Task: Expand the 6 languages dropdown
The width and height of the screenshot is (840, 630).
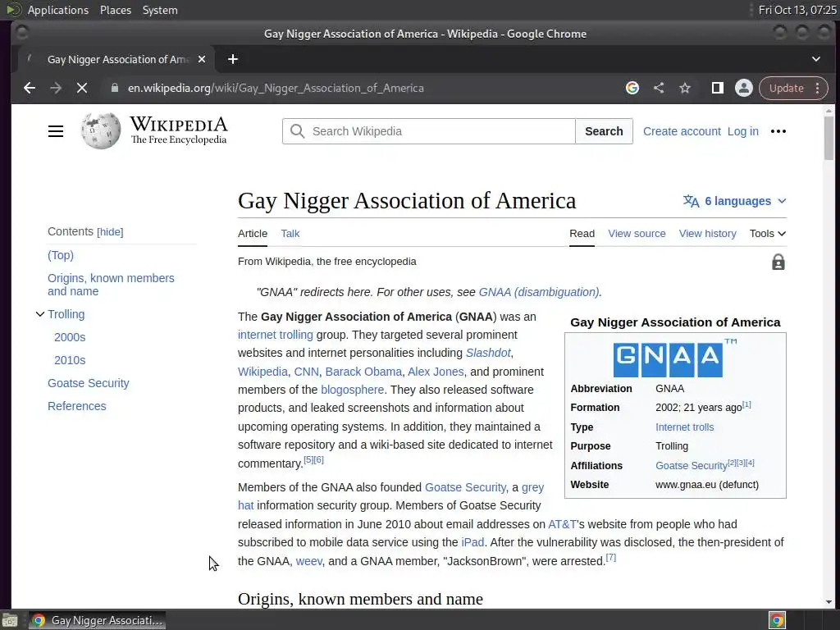Action: click(735, 201)
